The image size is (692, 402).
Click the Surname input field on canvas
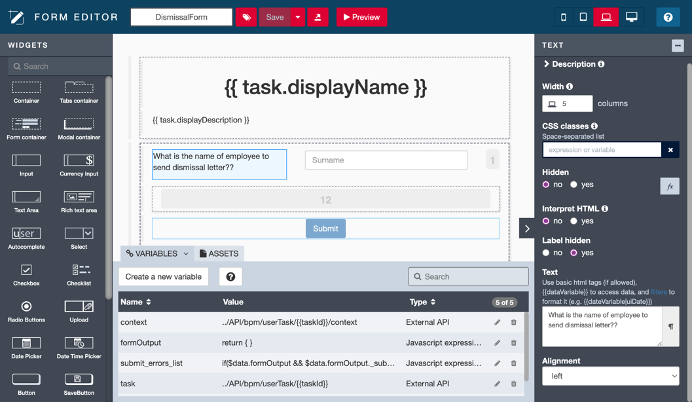[386, 160]
